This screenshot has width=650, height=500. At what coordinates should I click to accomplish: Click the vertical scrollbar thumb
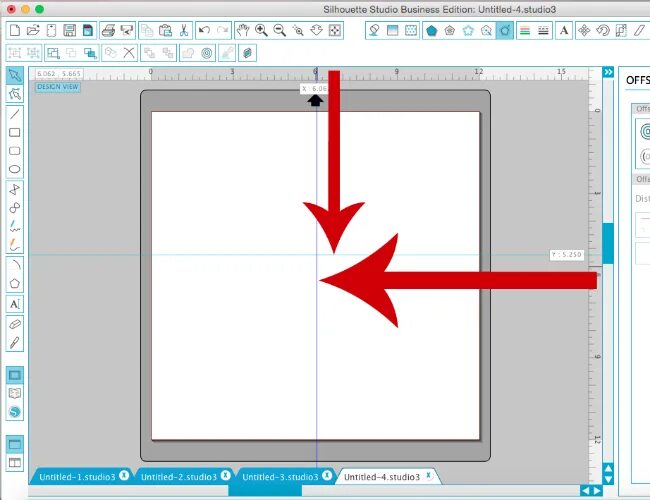(x=608, y=243)
